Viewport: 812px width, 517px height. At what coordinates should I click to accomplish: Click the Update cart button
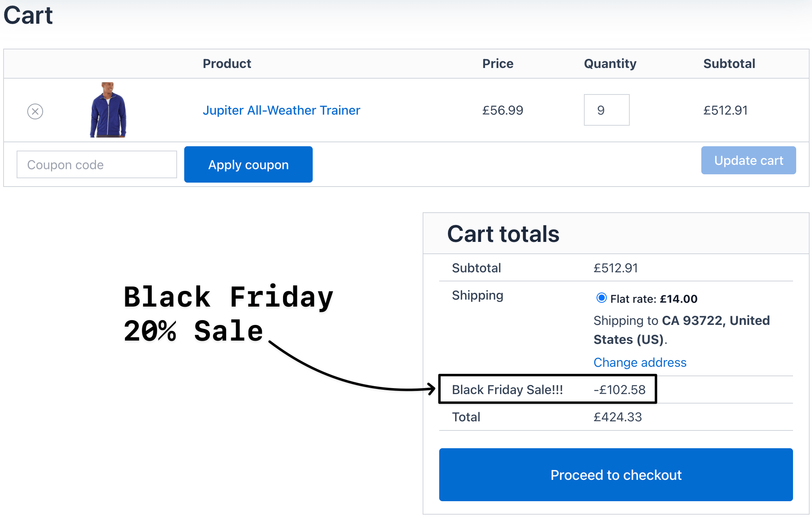coord(748,160)
